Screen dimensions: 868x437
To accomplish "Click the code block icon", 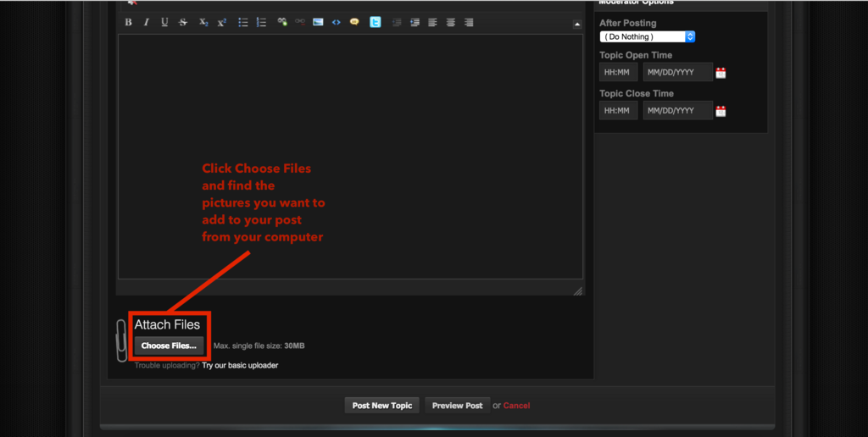I will click(336, 22).
